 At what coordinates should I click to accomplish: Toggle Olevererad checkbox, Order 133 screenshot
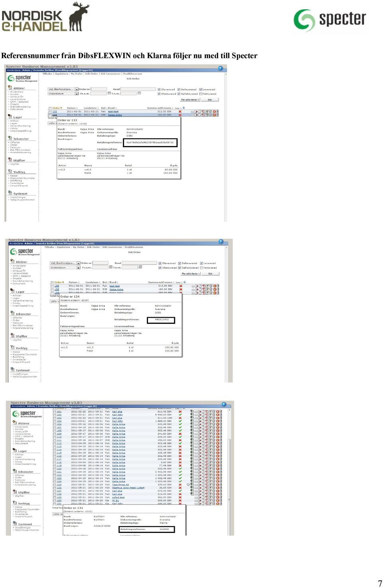pos(159,89)
